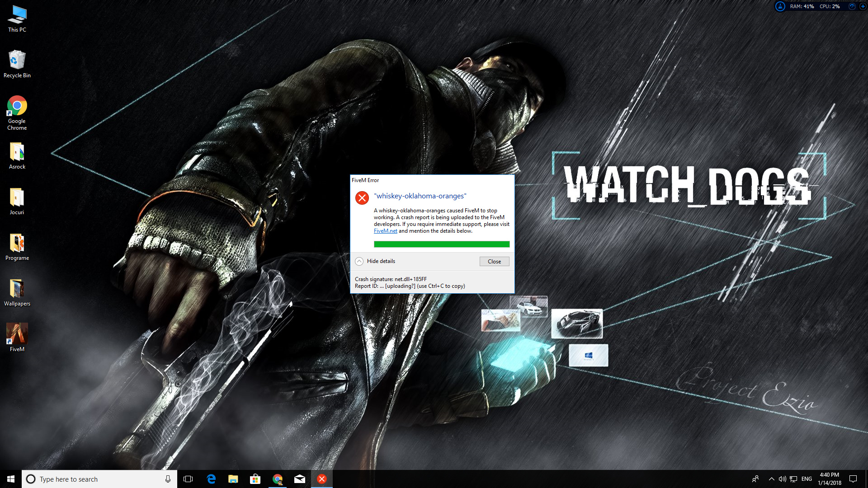This screenshot has width=868, height=488.
Task: Open the Wallpapers folder
Action: pos(17,293)
